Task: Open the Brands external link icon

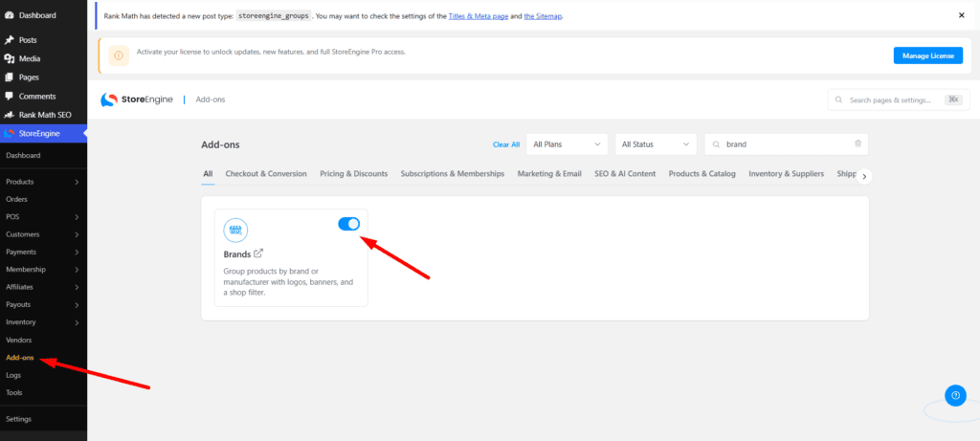Action: coord(258,254)
